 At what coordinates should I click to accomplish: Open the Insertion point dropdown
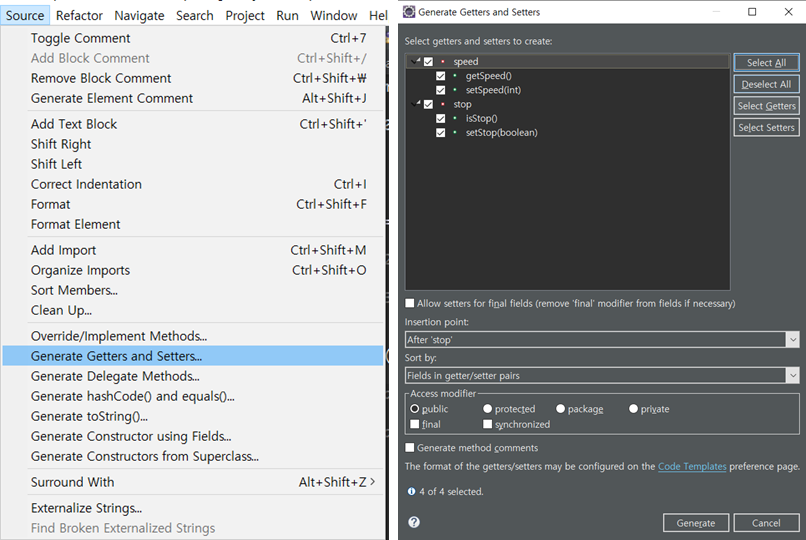[793, 340]
